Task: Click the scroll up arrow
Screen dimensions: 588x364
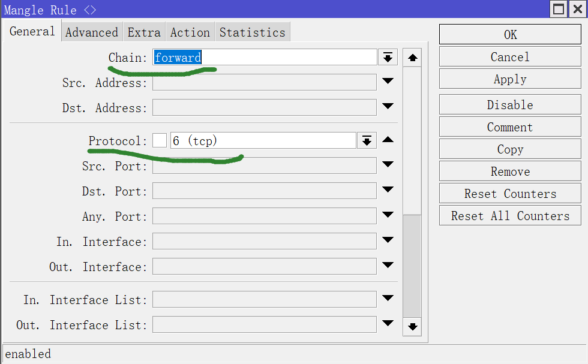Action: point(412,58)
